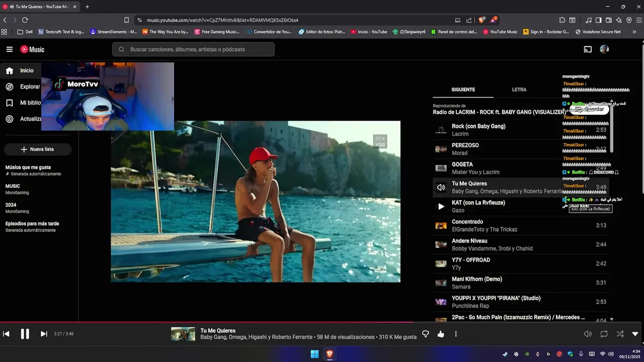Go to the YouTube Music logo home

click(x=32, y=49)
